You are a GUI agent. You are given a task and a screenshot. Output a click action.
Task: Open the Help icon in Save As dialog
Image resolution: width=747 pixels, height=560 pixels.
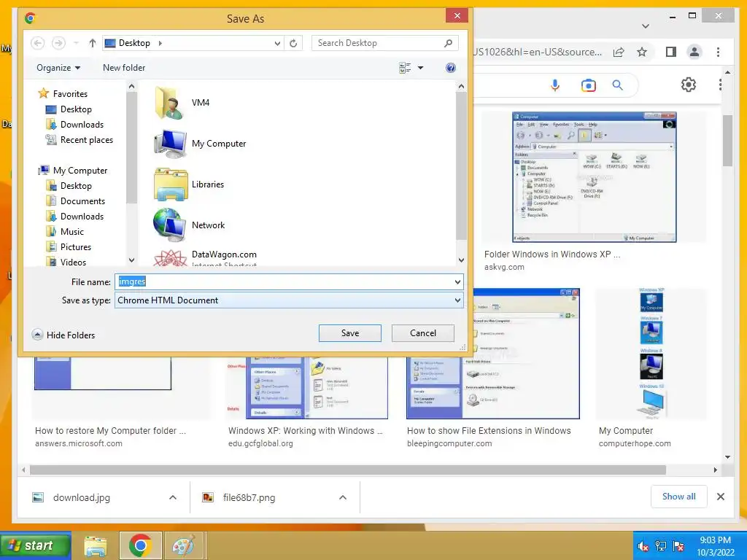tap(450, 68)
